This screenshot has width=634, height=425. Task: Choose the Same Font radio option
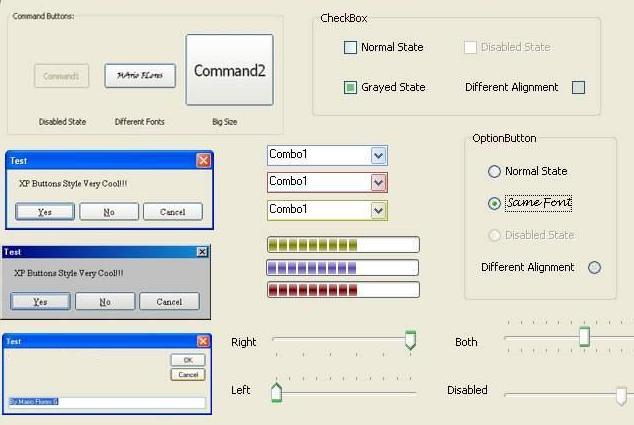click(494, 203)
